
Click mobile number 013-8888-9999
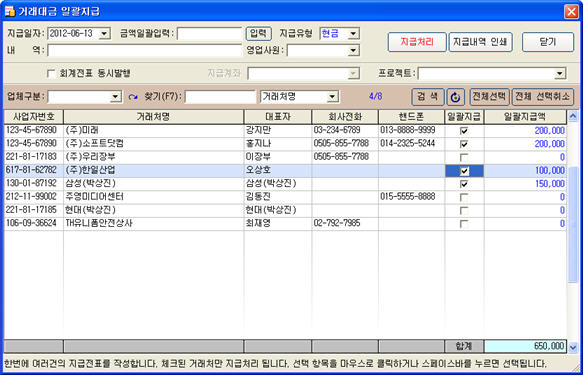408,130
